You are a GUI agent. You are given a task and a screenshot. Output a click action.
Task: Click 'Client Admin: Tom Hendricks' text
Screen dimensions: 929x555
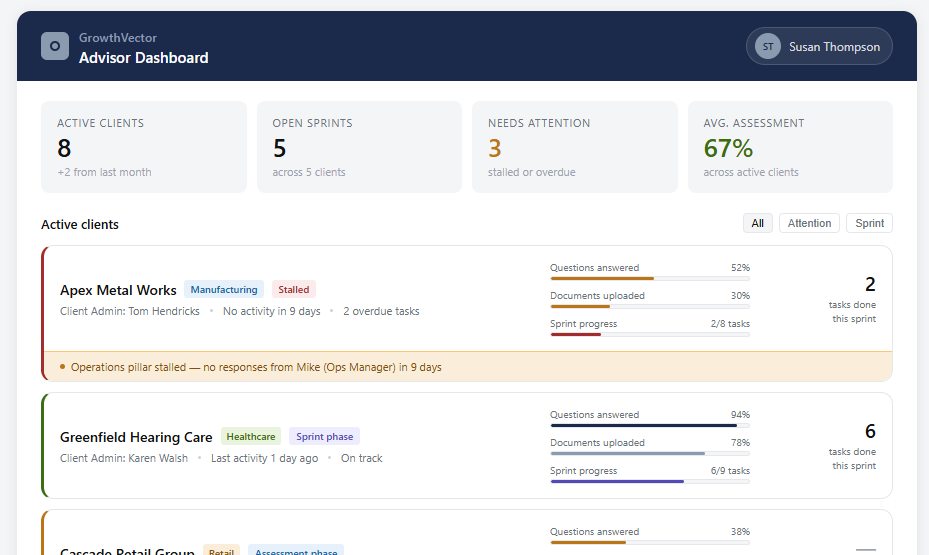(130, 311)
